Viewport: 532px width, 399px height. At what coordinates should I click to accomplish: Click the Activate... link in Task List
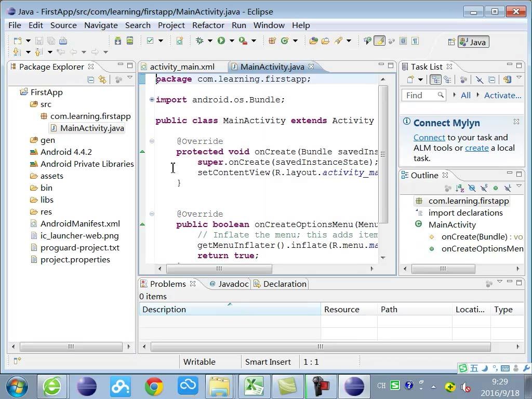(502, 95)
